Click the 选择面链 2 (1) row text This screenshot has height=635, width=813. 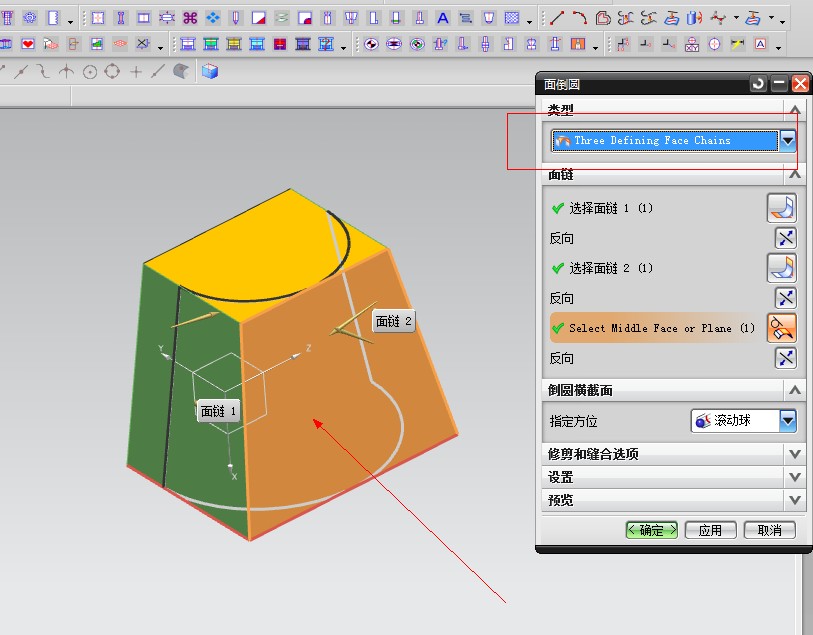coord(611,268)
